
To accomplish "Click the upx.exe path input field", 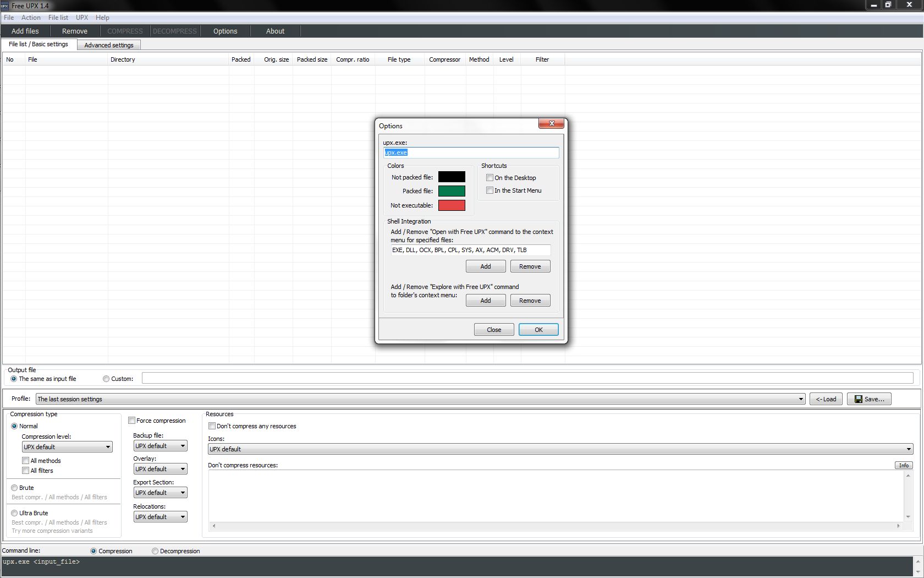I will point(471,152).
